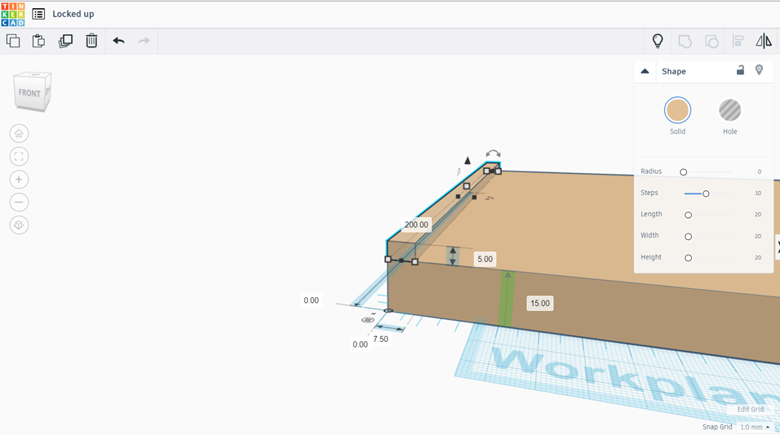
Task: Switch to orthographic view cube icon
Action: click(19, 225)
